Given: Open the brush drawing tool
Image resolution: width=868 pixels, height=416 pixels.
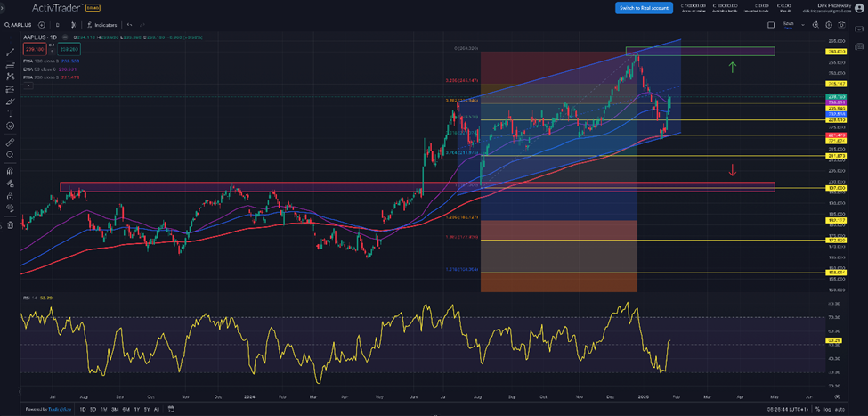Looking at the screenshot, I should pyautogui.click(x=10, y=101).
